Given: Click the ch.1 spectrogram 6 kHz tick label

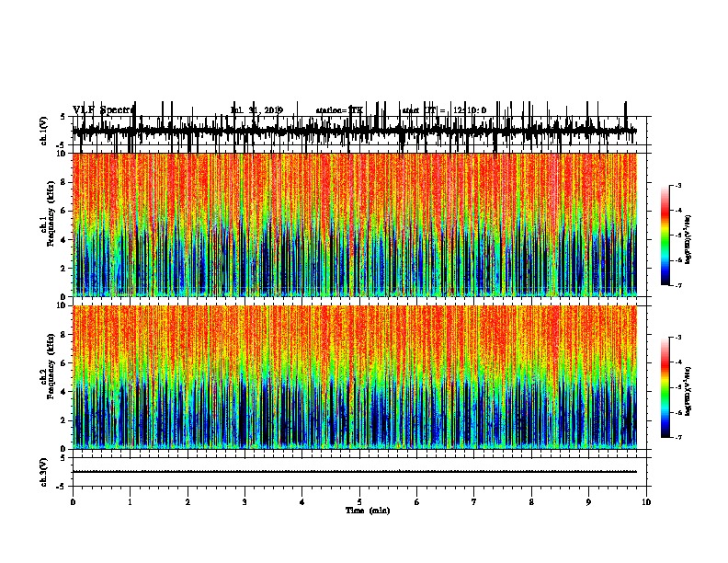Looking at the screenshot, I should coord(63,211).
